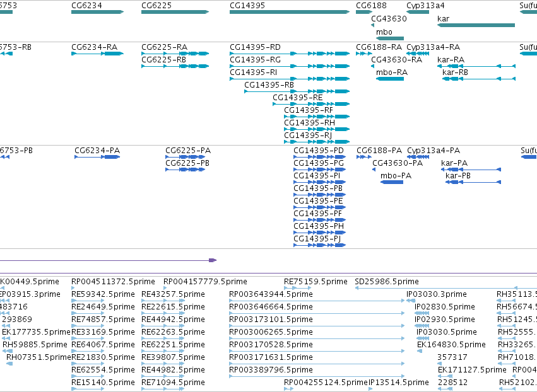The width and height of the screenshot is (537, 392).
Task: Select EST RP004511372.5prime
Action: [113, 282]
